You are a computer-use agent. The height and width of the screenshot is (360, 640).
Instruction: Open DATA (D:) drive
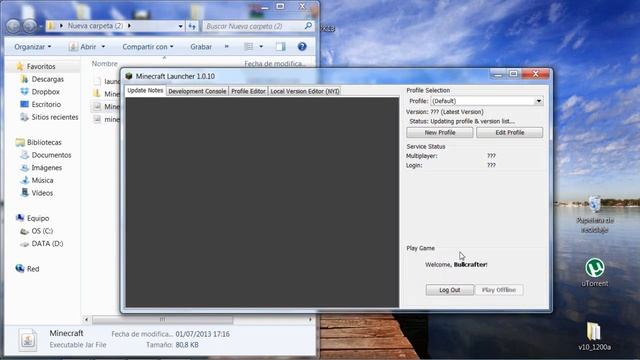[47, 244]
